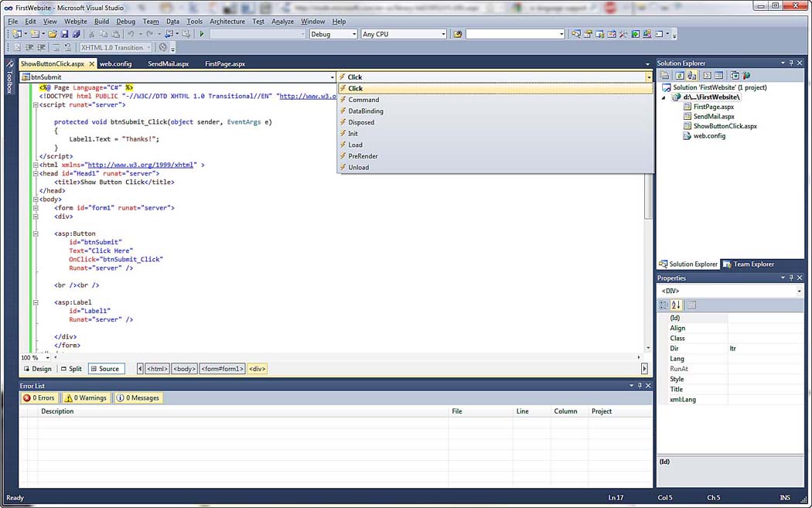
Task: Click the Refresh icon in Solution Explorer
Action: tap(680, 76)
